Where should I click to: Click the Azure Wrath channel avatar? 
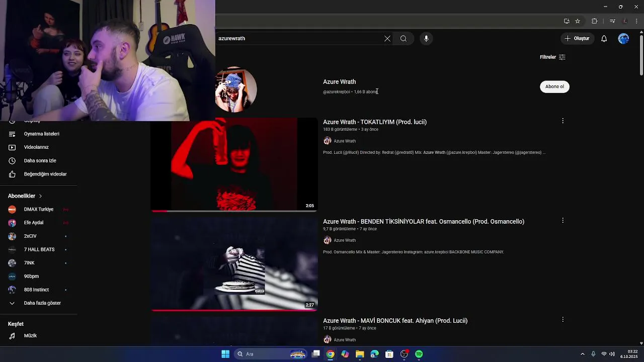(x=236, y=89)
